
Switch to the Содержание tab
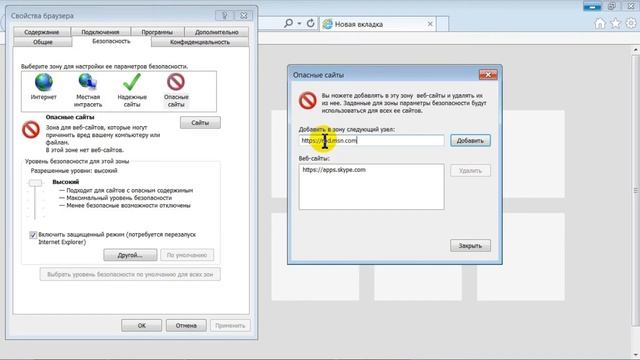point(42,32)
